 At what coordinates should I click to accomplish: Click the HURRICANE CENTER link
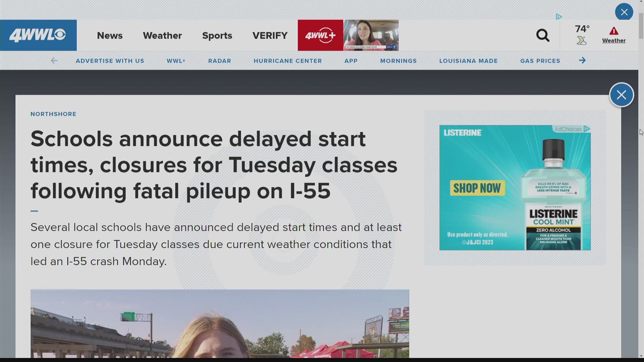(288, 61)
